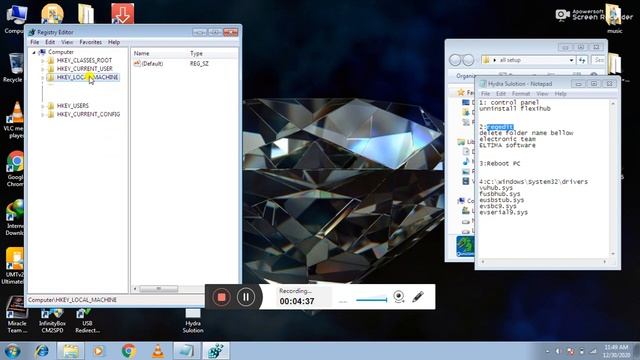Open VLC from the taskbar
640x360 pixels.
pyautogui.click(x=158, y=351)
